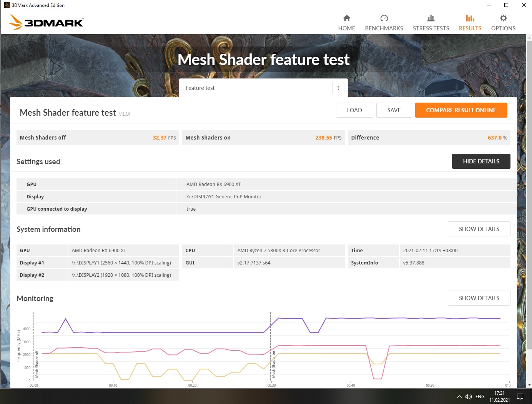Open the BENCHMARKS gauge icon
This screenshot has width=532, height=404.
coord(384,18)
